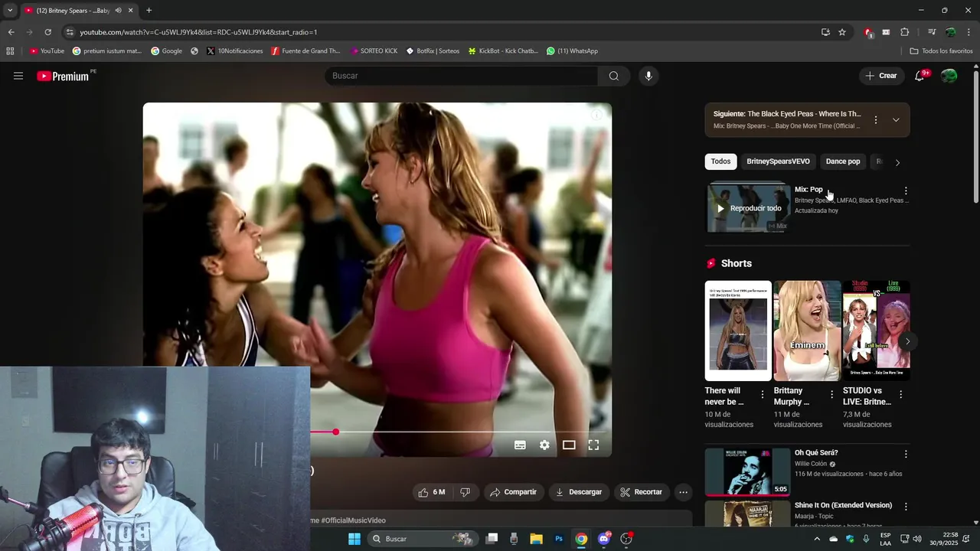Open Discord from the taskbar
The height and width of the screenshot is (551, 980).
coord(604,539)
